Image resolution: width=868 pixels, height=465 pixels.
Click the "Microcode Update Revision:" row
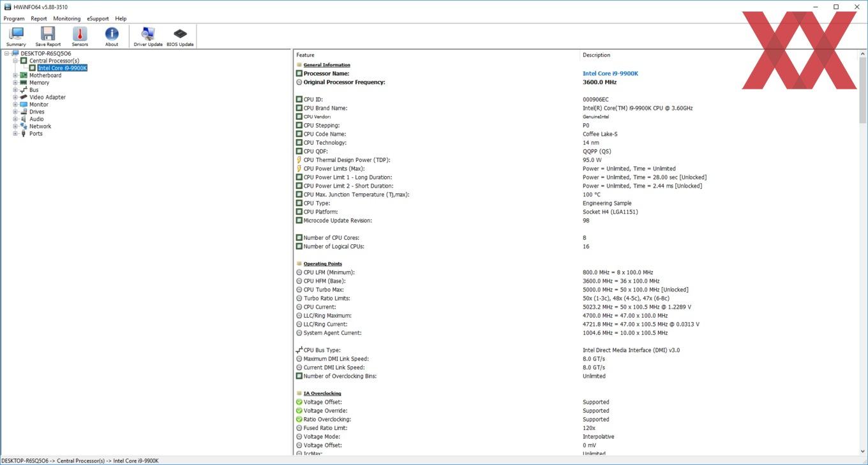coord(576,221)
